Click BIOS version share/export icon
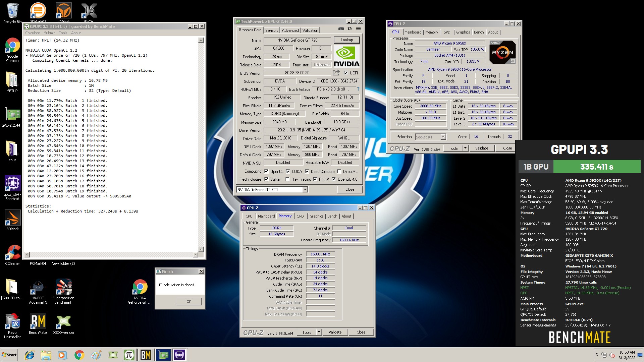 pos(336,73)
